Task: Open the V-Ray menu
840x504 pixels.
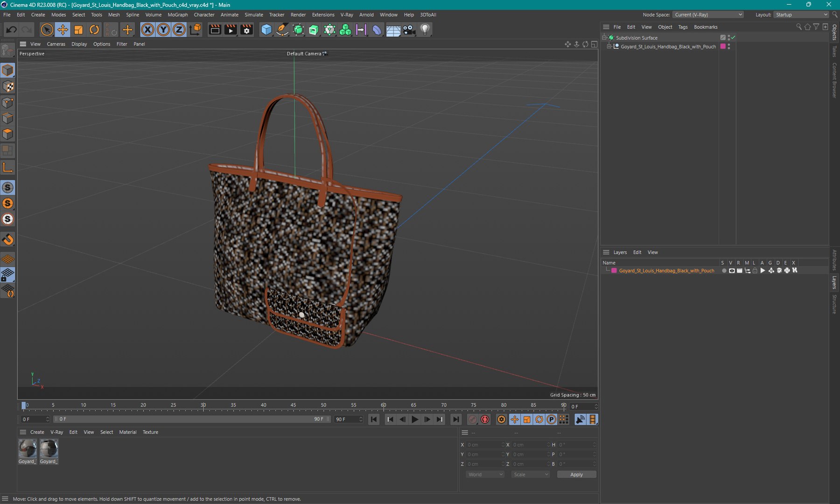Action: [347, 14]
